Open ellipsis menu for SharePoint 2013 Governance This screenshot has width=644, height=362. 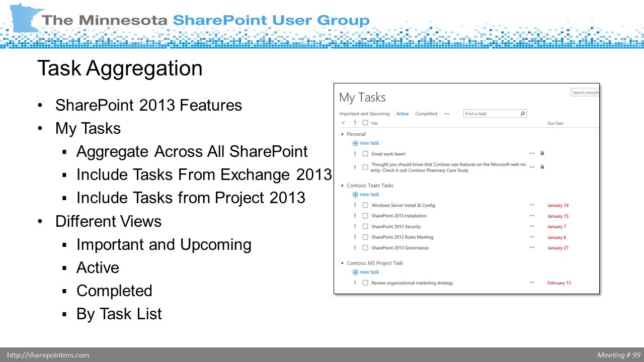532,247
